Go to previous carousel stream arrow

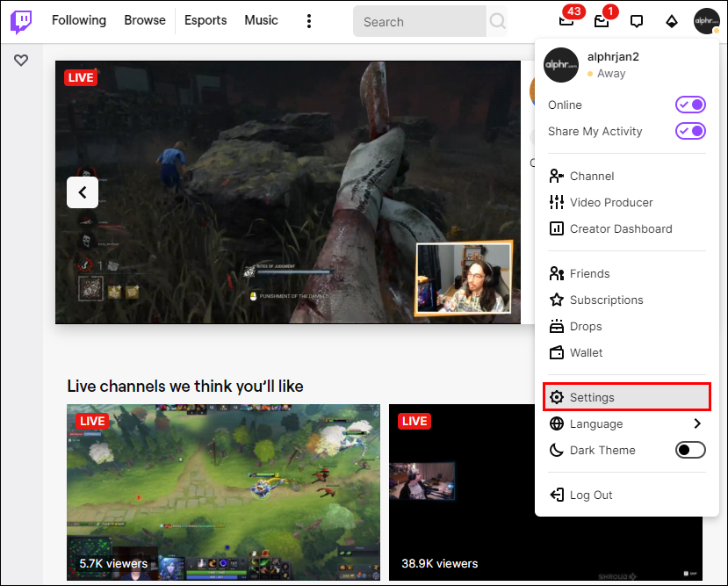click(83, 192)
